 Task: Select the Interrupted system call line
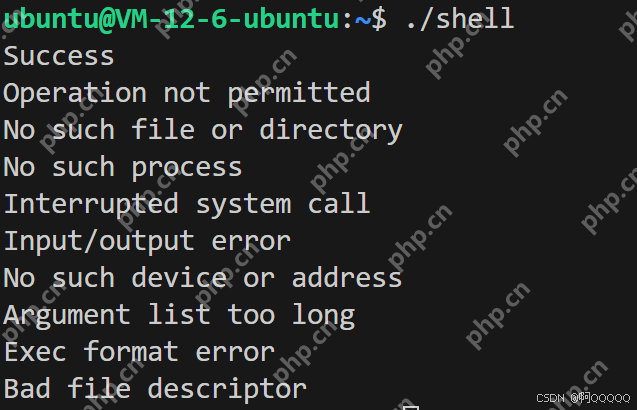tap(187, 204)
